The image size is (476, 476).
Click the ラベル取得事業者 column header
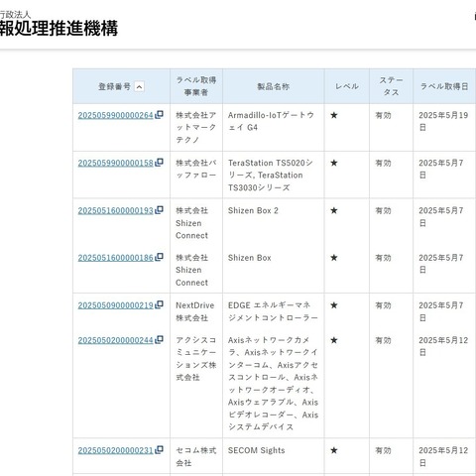(196, 86)
